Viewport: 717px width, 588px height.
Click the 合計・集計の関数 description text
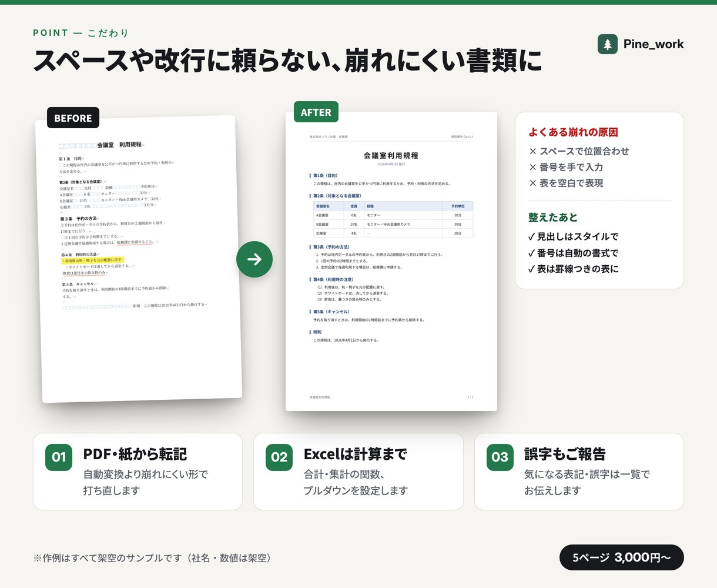344,474
